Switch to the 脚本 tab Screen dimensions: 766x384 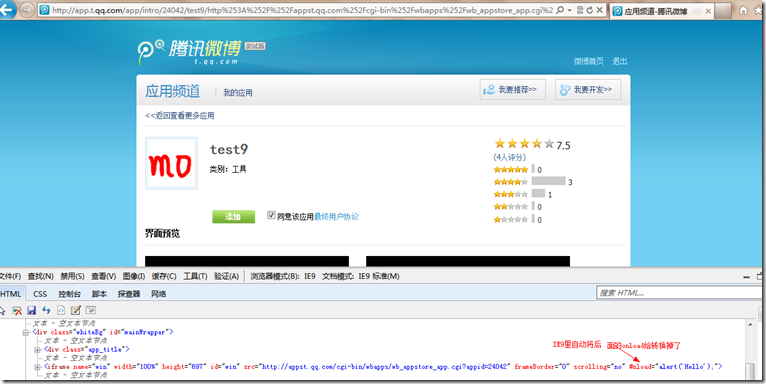tap(99, 294)
